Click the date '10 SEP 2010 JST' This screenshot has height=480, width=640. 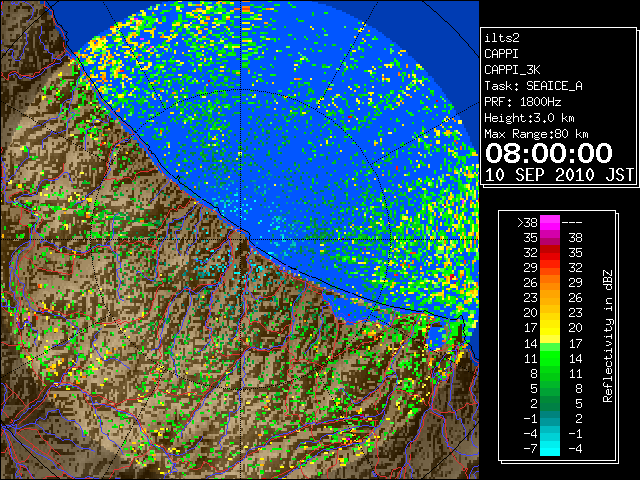tap(559, 175)
